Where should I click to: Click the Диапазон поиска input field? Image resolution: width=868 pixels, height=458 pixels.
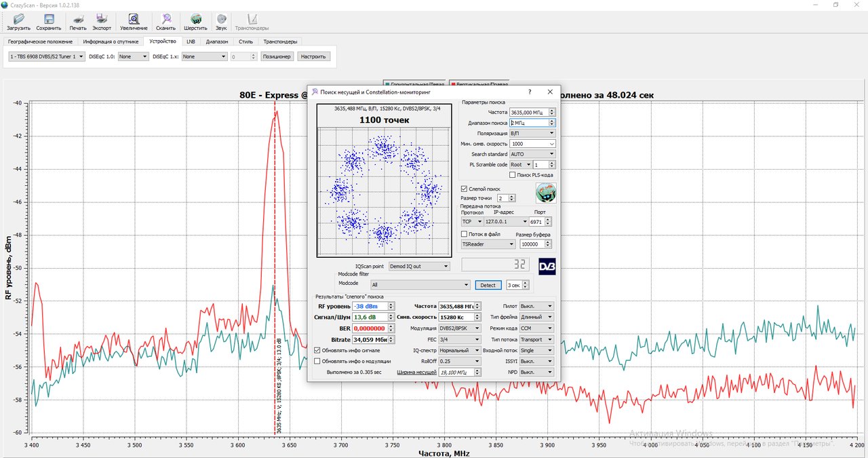532,123
